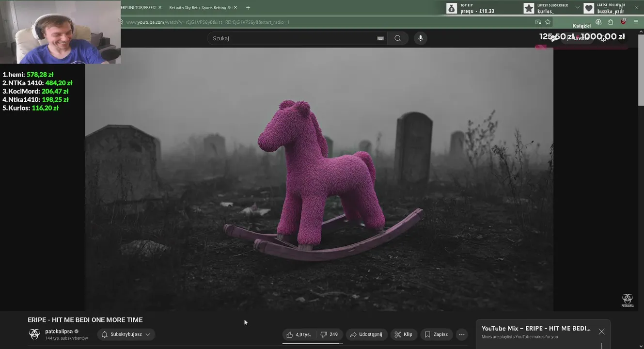Close the ERPUNKTOR/FREEST tab
The width and height of the screenshot is (644, 349).
click(x=160, y=8)
